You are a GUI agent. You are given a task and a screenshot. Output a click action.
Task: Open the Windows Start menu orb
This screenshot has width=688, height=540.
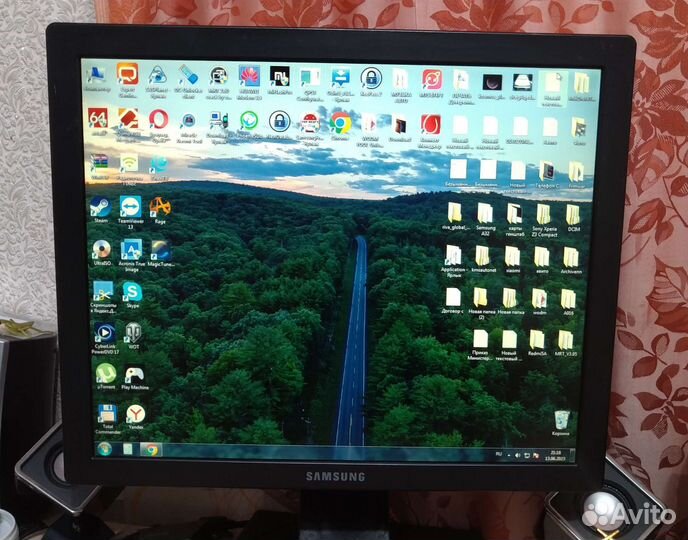(105, 449)
